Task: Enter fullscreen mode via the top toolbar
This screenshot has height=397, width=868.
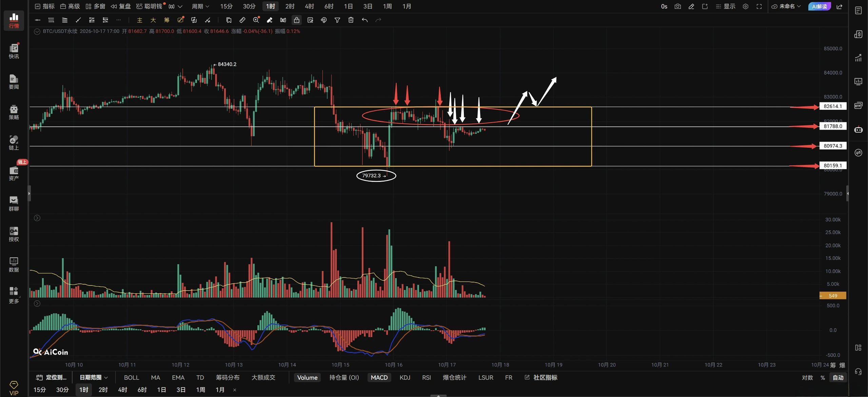Action: tap(759, 6)
